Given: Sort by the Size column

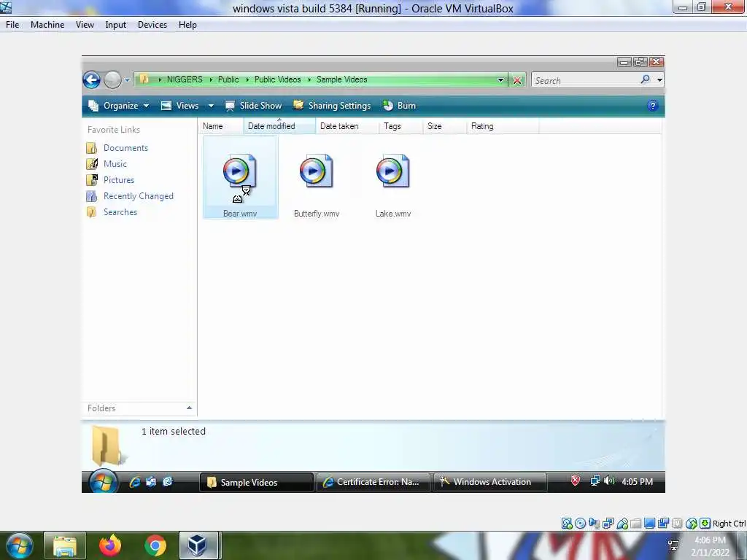Looking at the screenshot, I should click(x=444, y=126).
